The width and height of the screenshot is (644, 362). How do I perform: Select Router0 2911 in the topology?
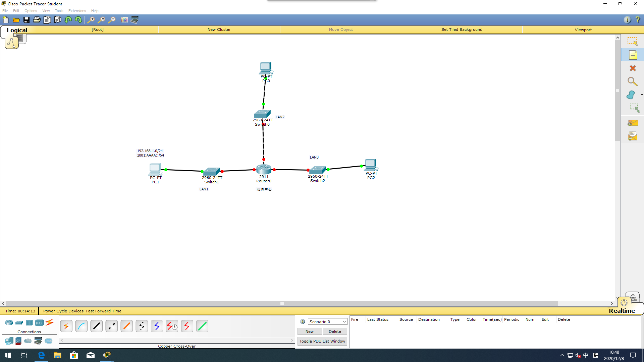[264, 169]
